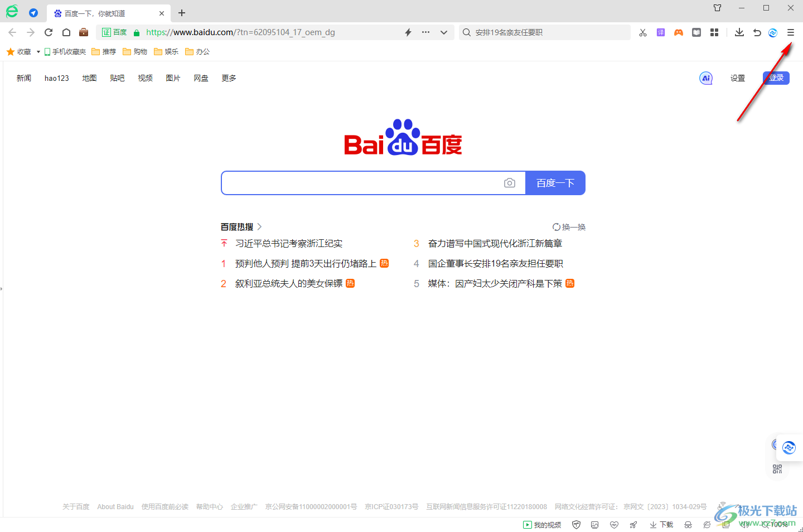
Task: Click the 百度一下 search button
Action: point(555,183)
